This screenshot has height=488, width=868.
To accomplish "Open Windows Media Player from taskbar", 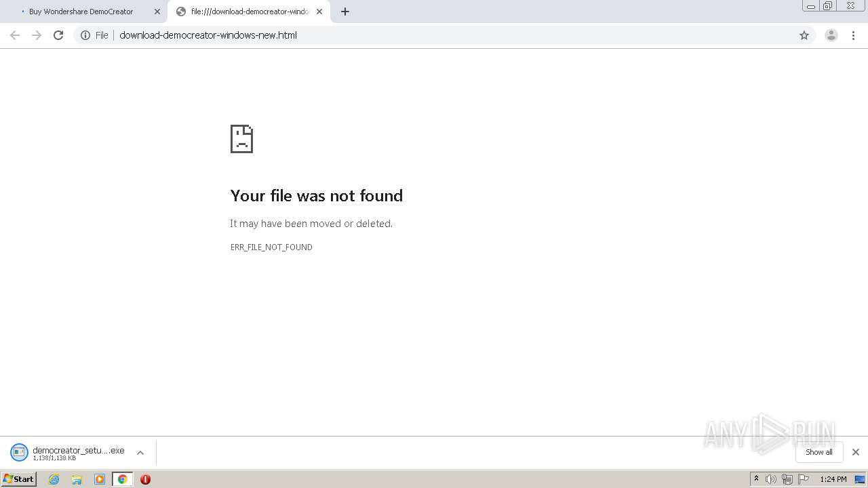I will tap(100, 479).
